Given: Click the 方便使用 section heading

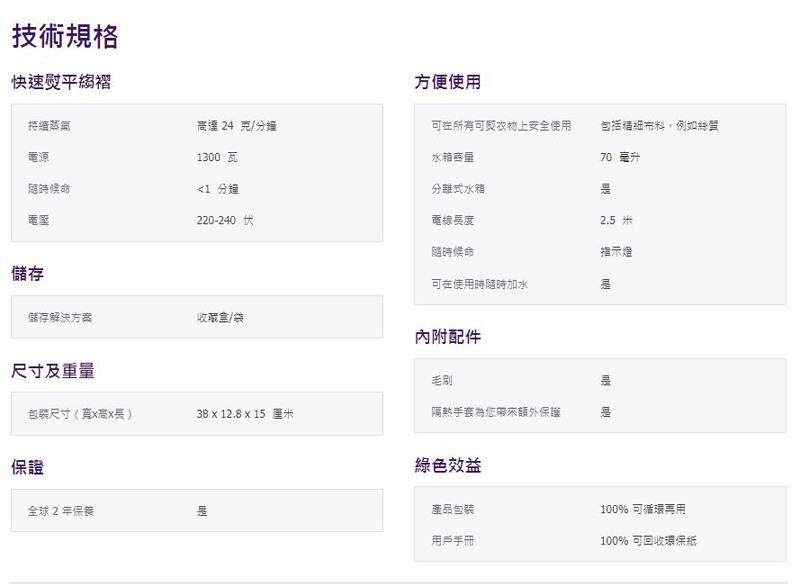Looking at the screenshot, I should coord(447,82).
